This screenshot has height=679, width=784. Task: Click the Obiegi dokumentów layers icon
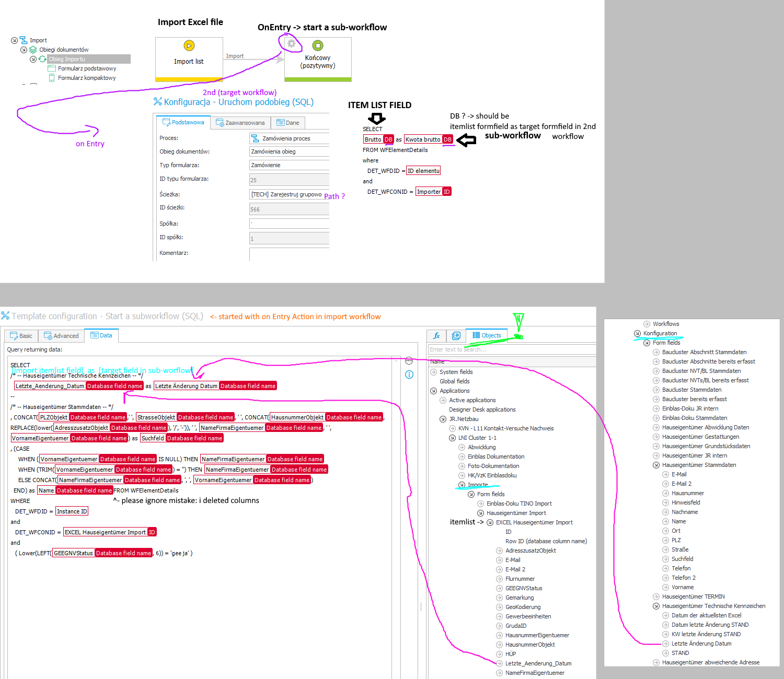33,50
